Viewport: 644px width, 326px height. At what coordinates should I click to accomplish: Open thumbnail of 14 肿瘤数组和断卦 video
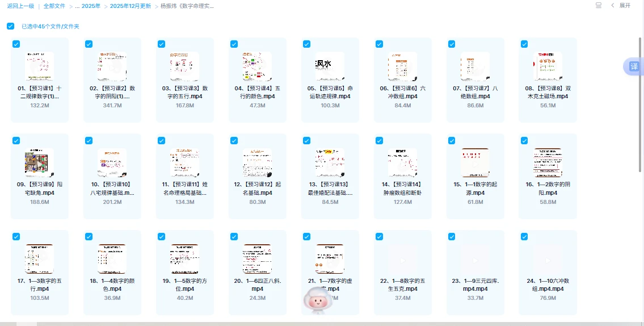pyautogui.click(x=402, y=163)
